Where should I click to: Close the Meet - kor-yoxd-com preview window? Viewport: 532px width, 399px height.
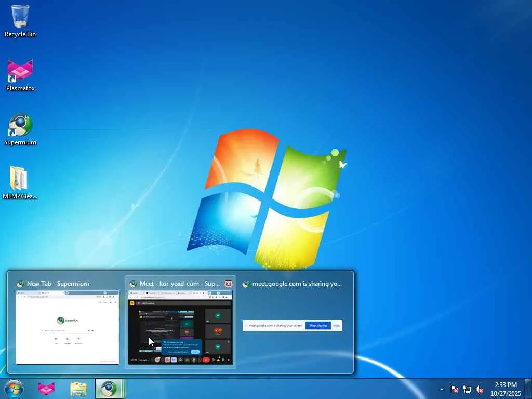coord(229,284)
